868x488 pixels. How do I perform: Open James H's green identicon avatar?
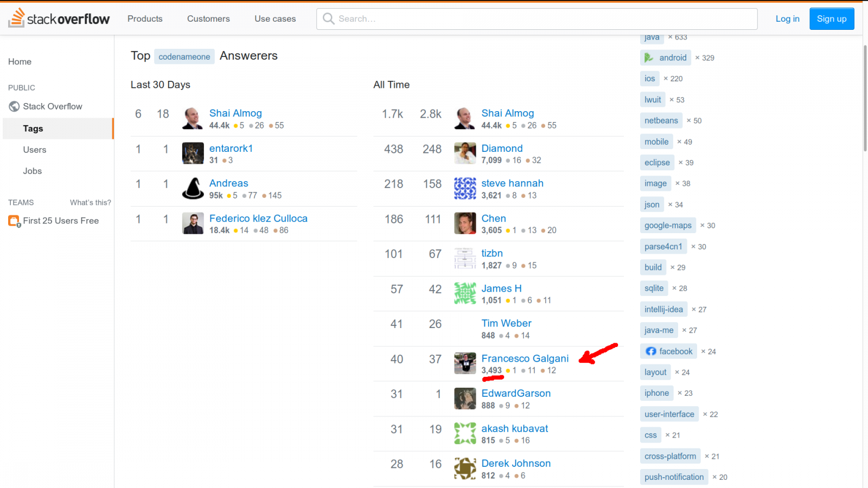coord(465,293)
